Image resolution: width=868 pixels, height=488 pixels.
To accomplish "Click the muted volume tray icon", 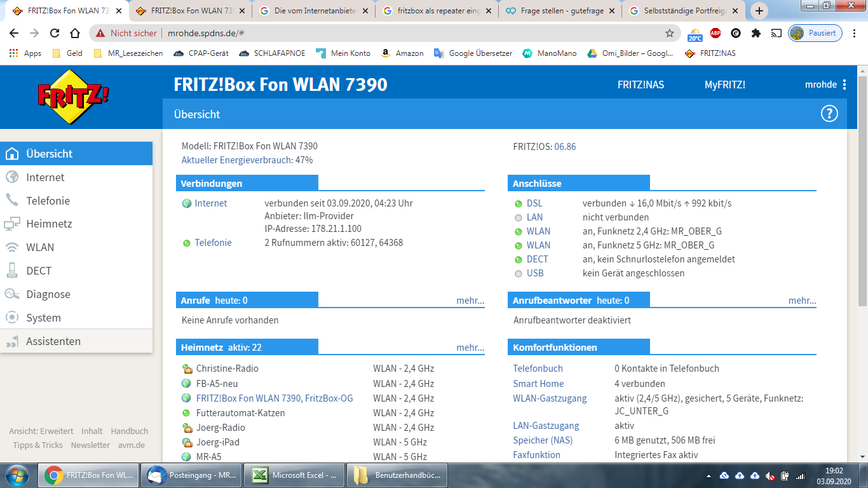I will (770, 475).
